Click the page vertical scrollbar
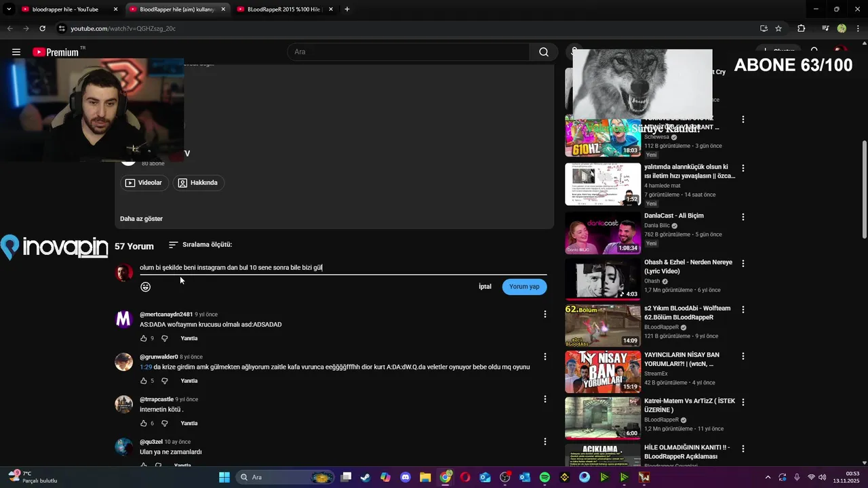 [x=864, y=189]
